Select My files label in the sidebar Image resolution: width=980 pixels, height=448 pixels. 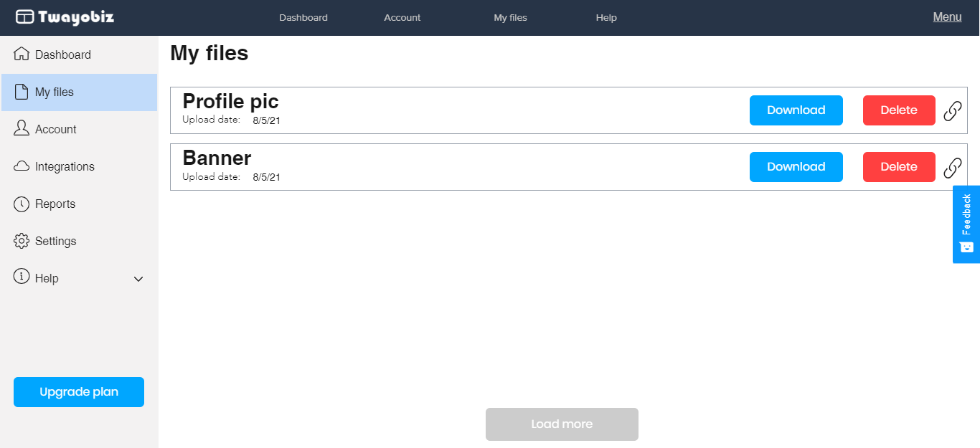click(x=55, y=92)
